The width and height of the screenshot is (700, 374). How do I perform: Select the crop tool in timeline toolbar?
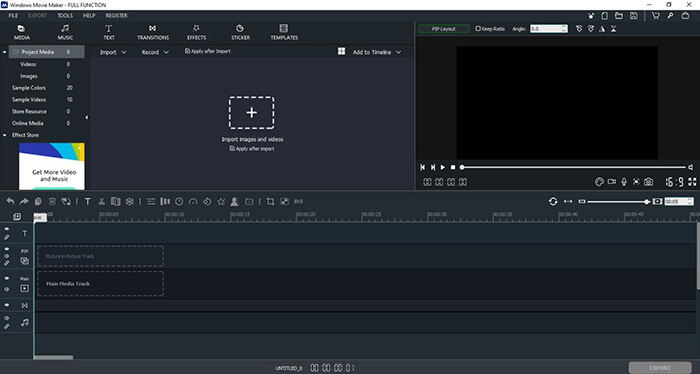[270, 202]
